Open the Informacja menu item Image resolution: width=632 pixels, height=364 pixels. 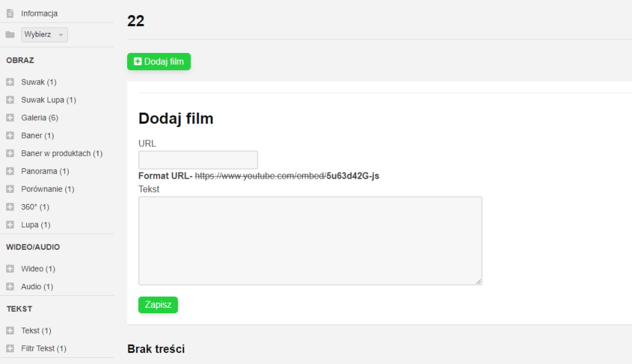[x=39, y=13]
